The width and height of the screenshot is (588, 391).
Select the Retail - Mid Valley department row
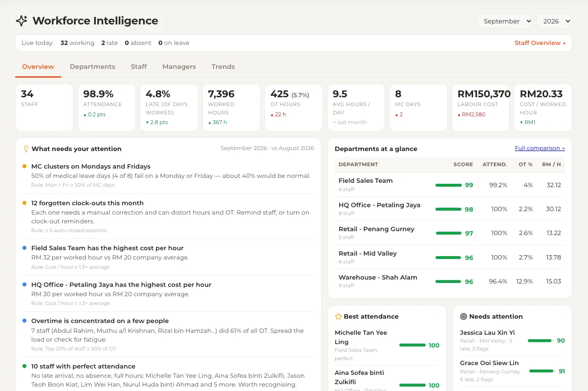pyautogui.click(x=450, y=257)
